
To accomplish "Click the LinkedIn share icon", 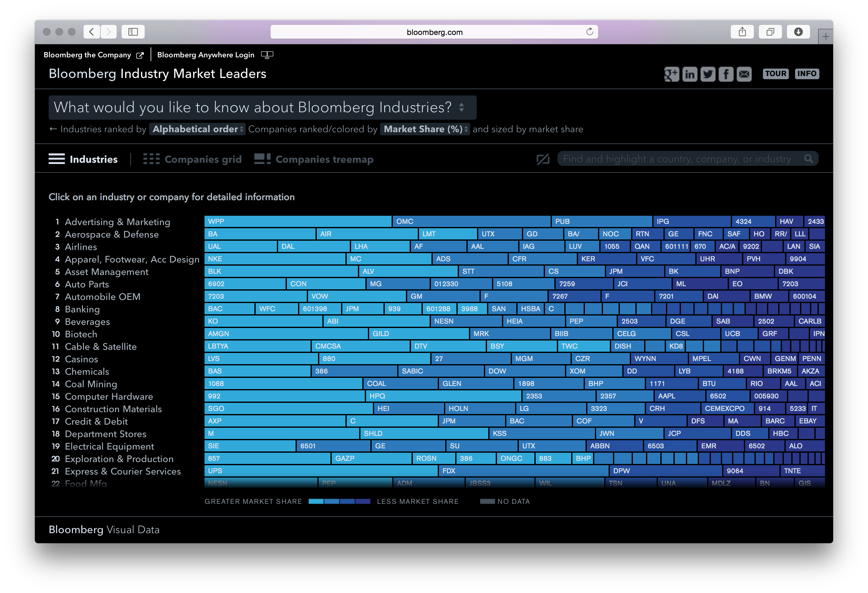I will 690,74.
